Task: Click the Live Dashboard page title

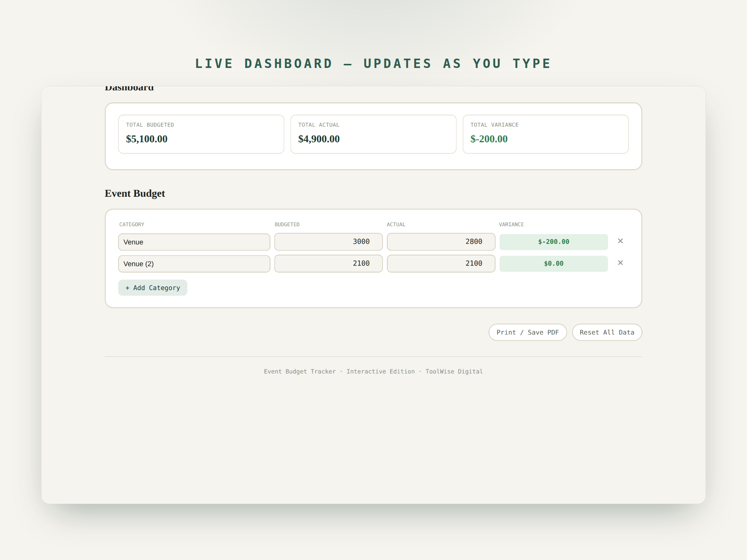Action: [x=373, y=63]
